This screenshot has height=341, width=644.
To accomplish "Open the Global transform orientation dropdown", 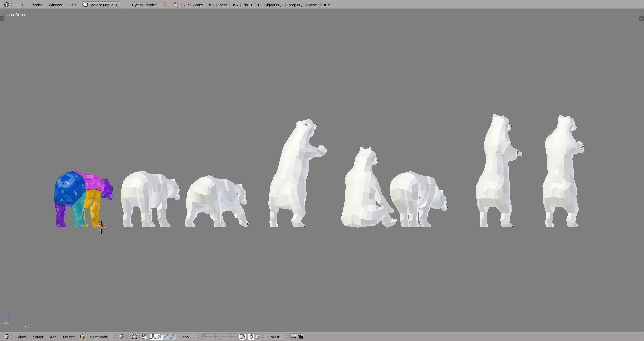I will 189,337.
